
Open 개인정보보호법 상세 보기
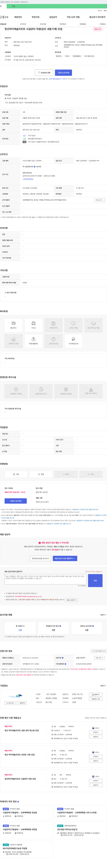click(40, 558)
